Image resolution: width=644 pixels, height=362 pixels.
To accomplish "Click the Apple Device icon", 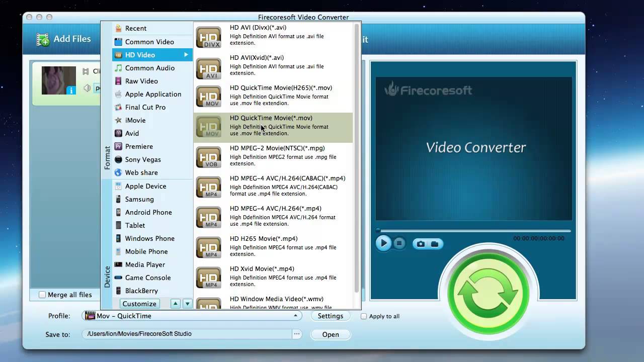I will (118, 186).
